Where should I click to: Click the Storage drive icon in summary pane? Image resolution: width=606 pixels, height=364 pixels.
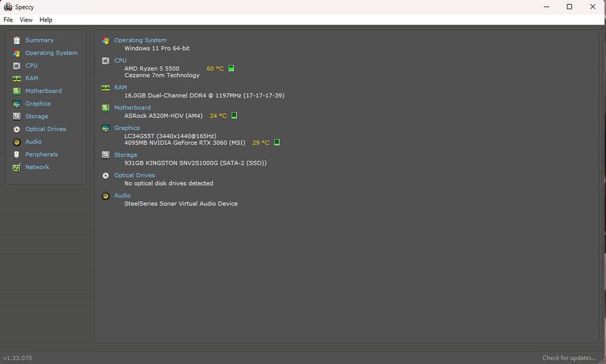[105, 155]
